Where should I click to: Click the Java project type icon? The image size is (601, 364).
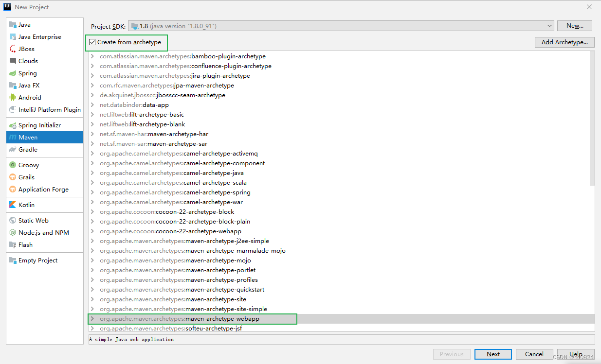tap(13, 25)
